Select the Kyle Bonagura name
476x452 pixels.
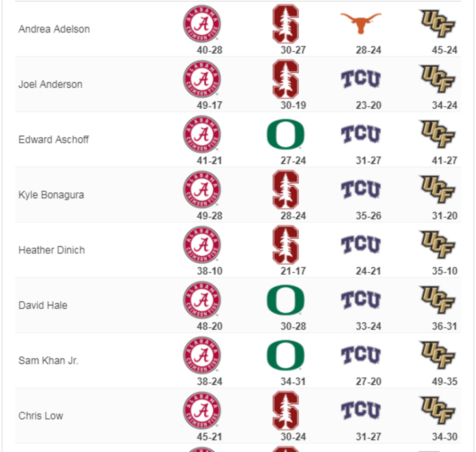click(51, 195)
